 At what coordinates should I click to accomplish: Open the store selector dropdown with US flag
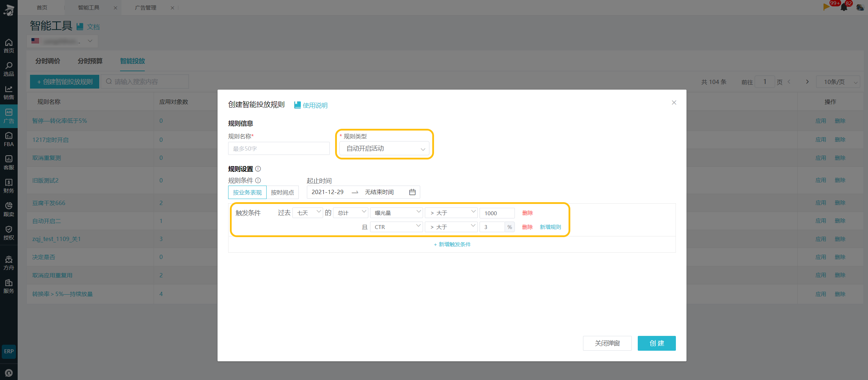pos(62,41)
